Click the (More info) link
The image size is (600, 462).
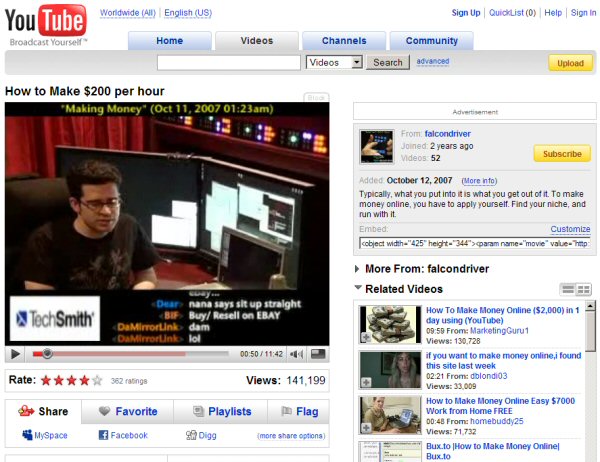pyautogui.click(x=479, y=181)
